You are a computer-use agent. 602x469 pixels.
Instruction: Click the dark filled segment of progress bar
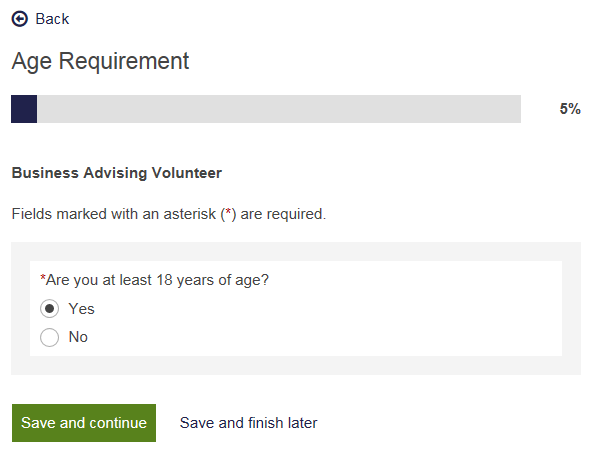coord(24,109)
